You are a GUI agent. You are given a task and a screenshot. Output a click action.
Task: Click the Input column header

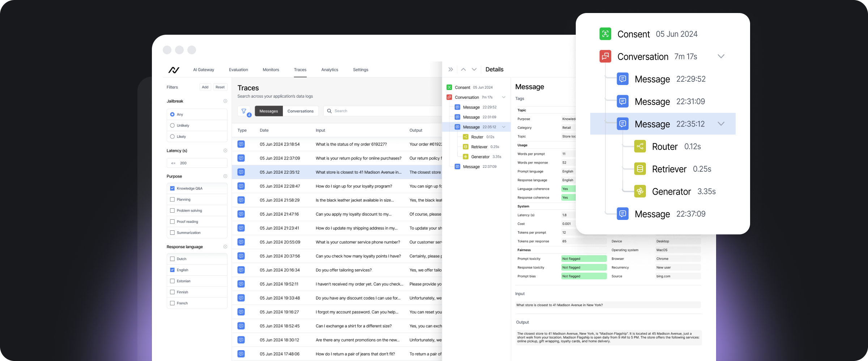(320, 130)
